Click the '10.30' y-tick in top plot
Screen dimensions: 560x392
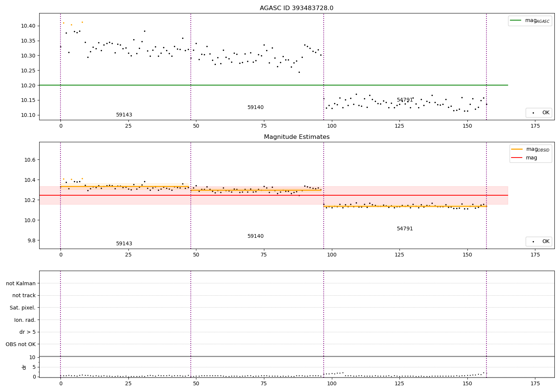(x=28, y=56)
